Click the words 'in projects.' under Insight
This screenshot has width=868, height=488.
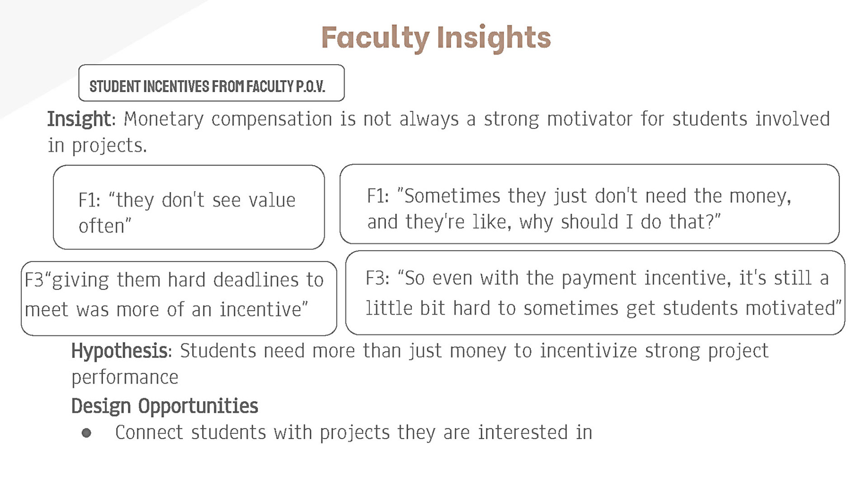97,145
